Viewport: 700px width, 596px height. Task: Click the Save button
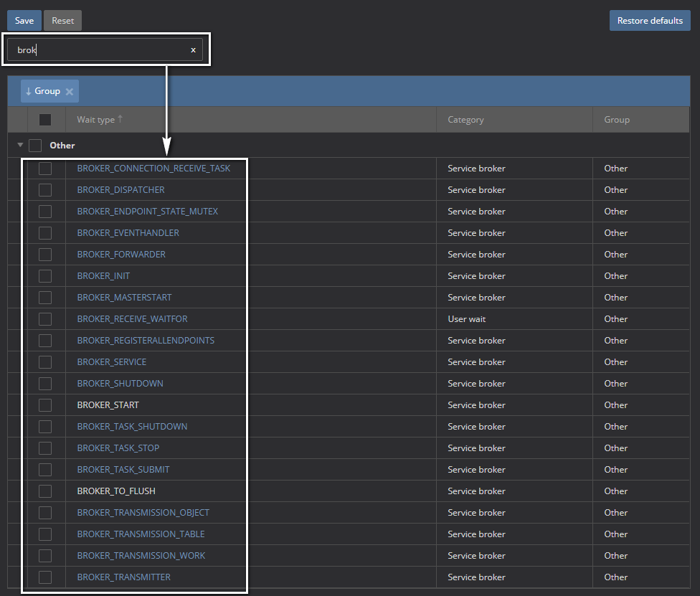[24, 21]
